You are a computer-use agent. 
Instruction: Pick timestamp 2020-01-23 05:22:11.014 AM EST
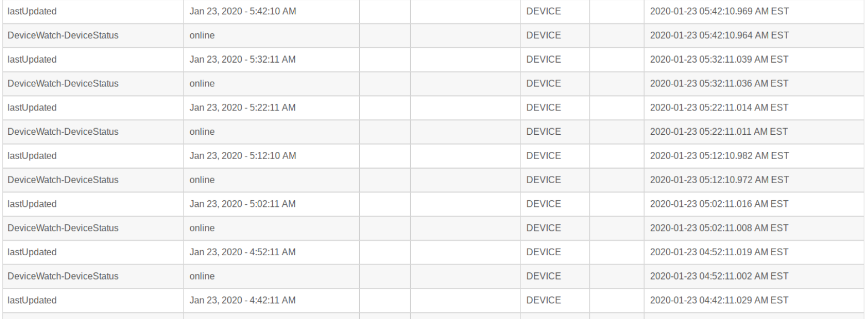click(x=719, y=108)
